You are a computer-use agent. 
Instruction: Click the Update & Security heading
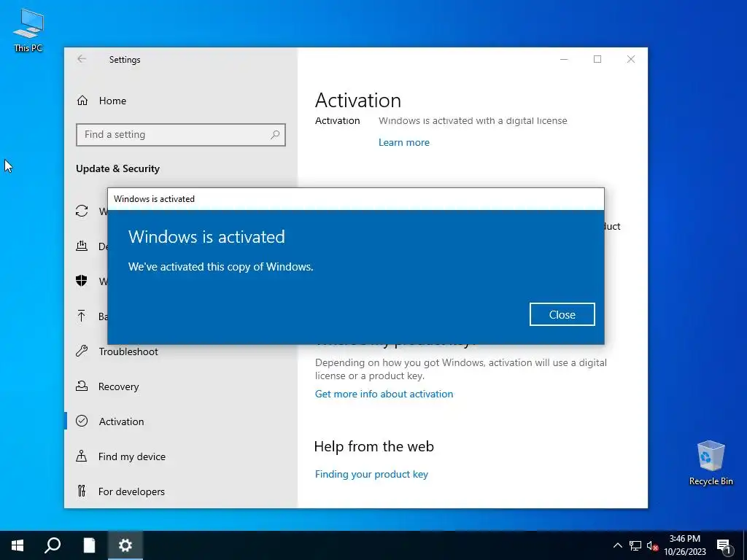point(117,168)
